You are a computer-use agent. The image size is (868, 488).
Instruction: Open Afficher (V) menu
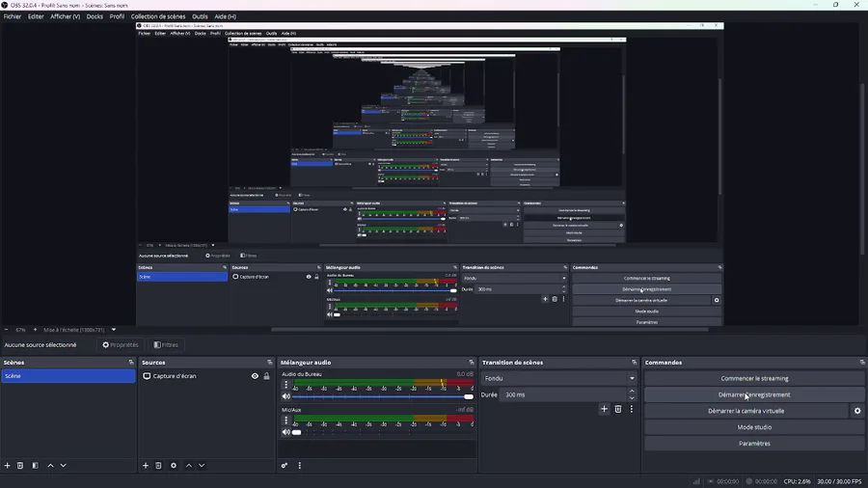[x=66, y=16]
